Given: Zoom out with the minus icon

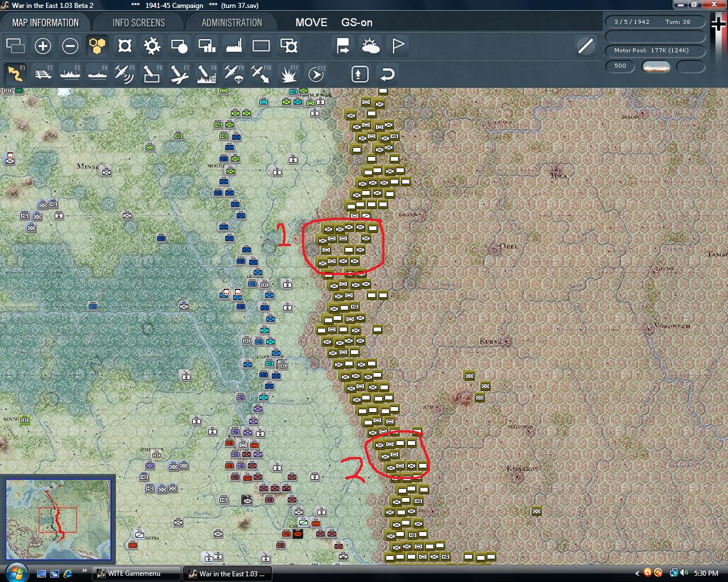Looking at the screenshot, I should click(x=70, y=45).
